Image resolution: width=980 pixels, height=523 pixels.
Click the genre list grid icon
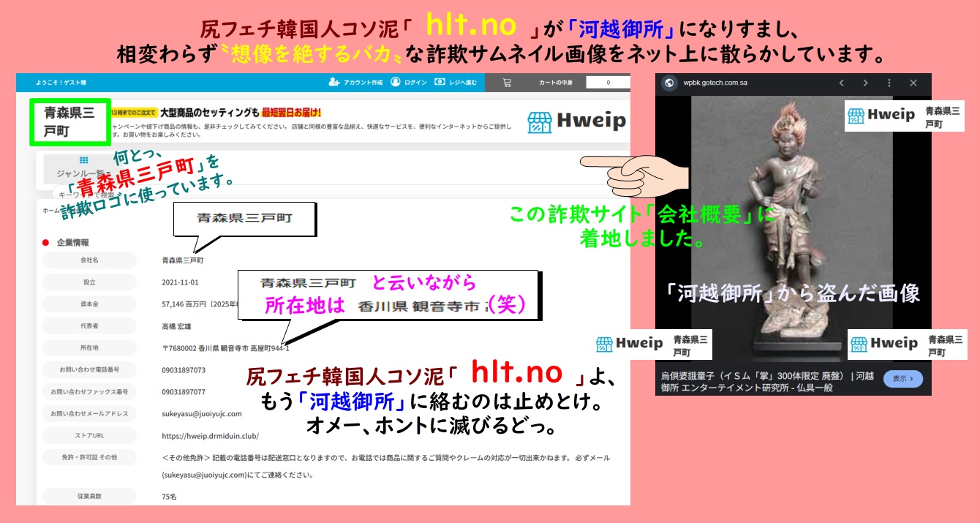click(83, 160)
